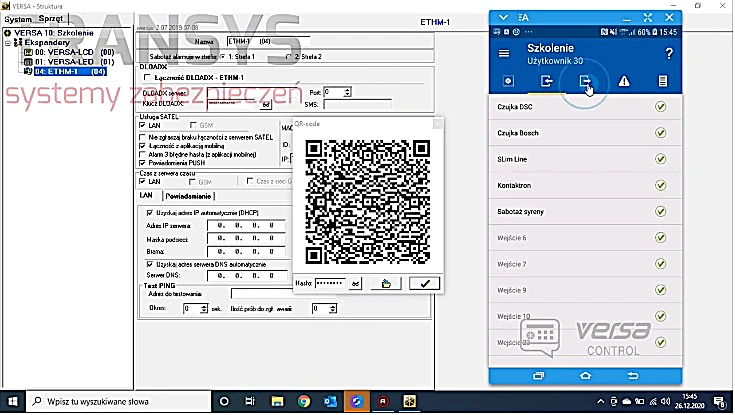This screenshot has height=415, width=735.
Task: Click the status check for Slim Line
Action: tap(660, 159)
